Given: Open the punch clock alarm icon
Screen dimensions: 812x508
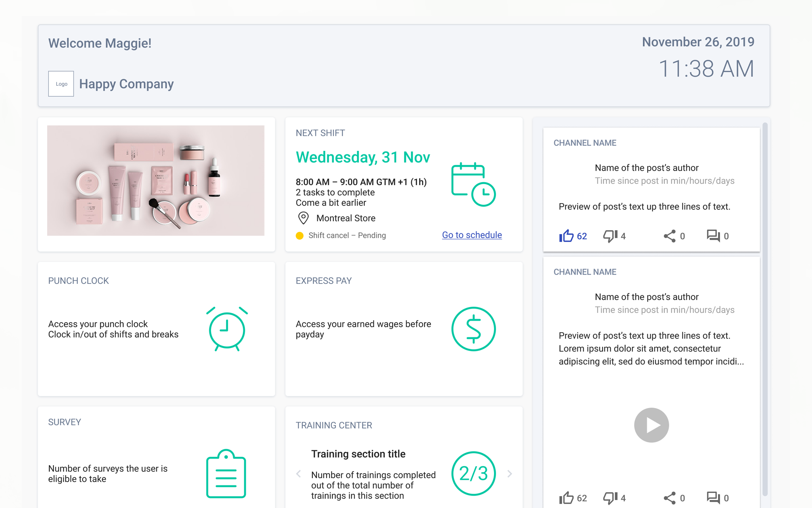Looking at the screenshot, I should (227, 329).
